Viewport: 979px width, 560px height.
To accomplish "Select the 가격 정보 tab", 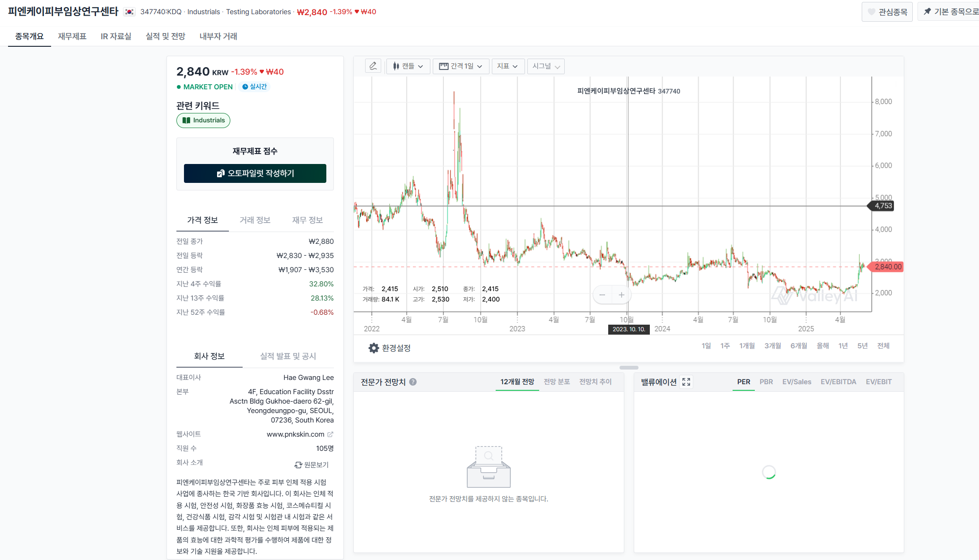I will click(x=202, y=220).
